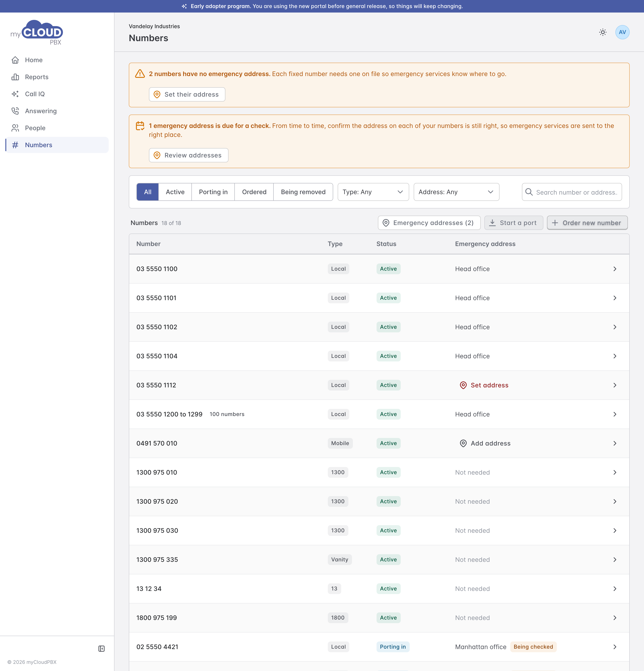
Task: Go to the Answering section
Action: coord(57,111)
